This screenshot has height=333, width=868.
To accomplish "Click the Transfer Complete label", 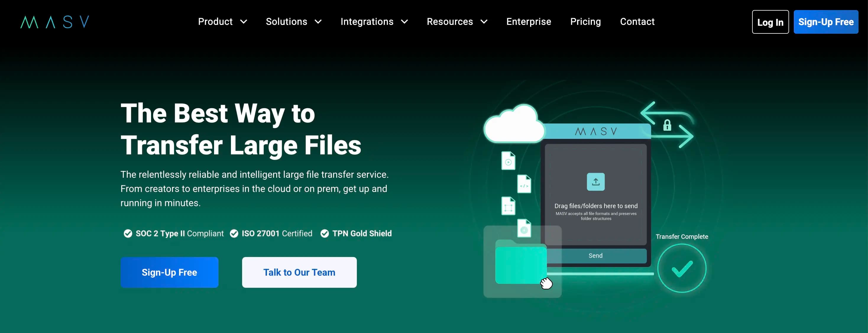I will [x=682, y=237].
